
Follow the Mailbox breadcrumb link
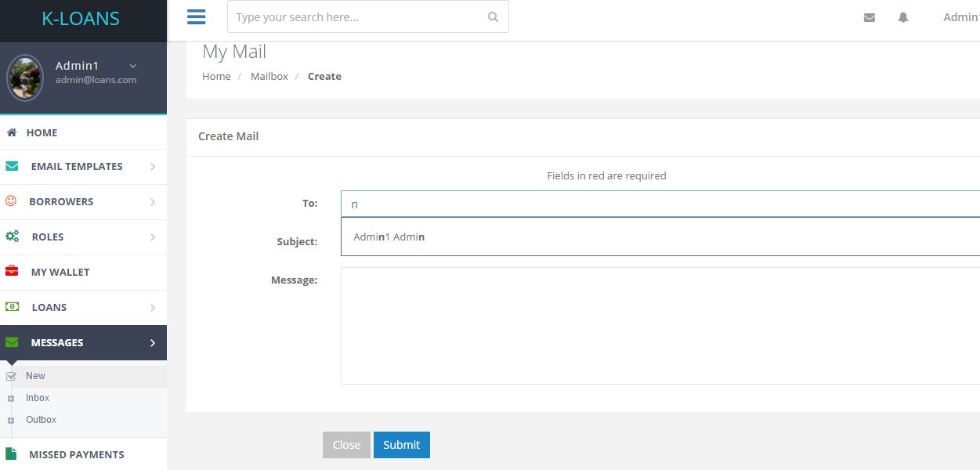pos(269,76)
